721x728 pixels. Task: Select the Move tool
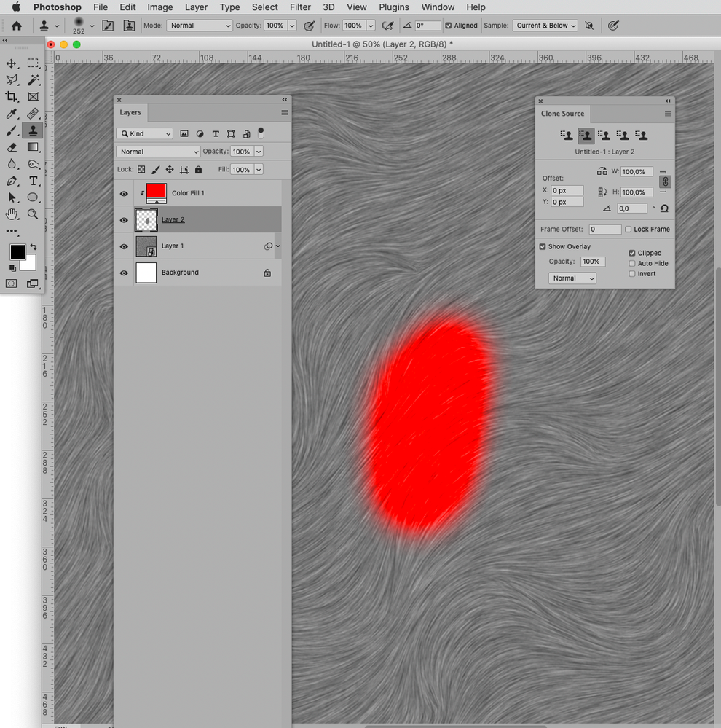[12, 63]
